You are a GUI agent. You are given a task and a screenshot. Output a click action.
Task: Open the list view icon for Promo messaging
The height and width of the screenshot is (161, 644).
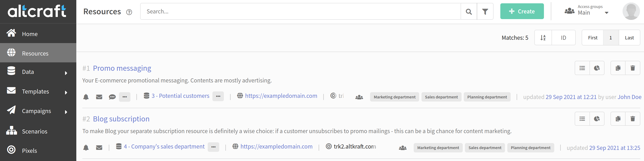(x=582, y=68)
